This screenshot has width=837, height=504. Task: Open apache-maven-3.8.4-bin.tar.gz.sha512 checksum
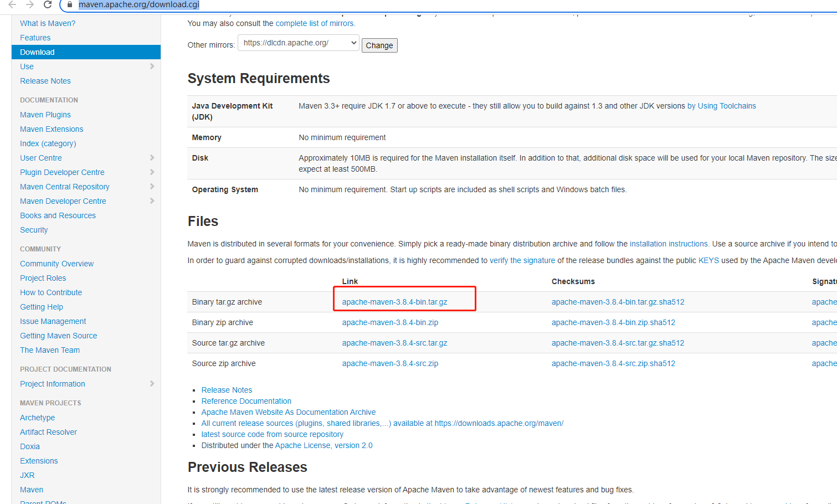618,302
